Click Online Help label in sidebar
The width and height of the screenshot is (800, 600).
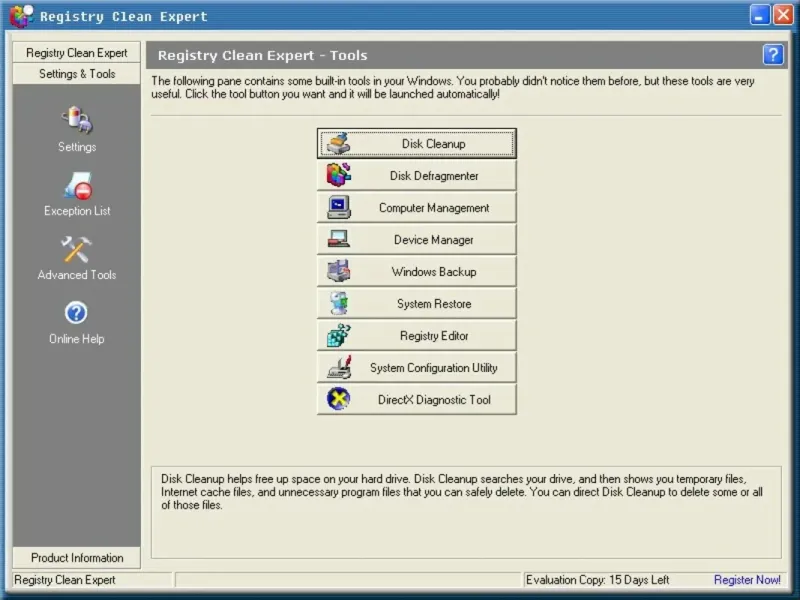(77, 339)
